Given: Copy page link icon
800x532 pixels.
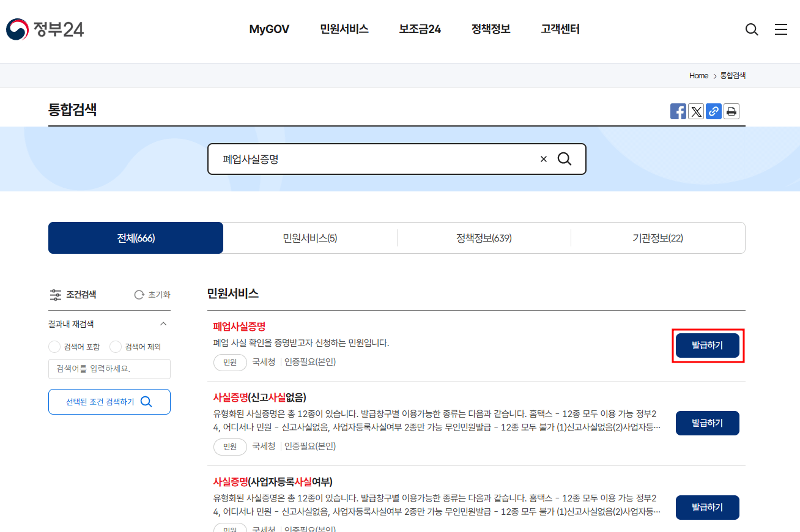Looking at the screenshot, I should pos(714,111).
